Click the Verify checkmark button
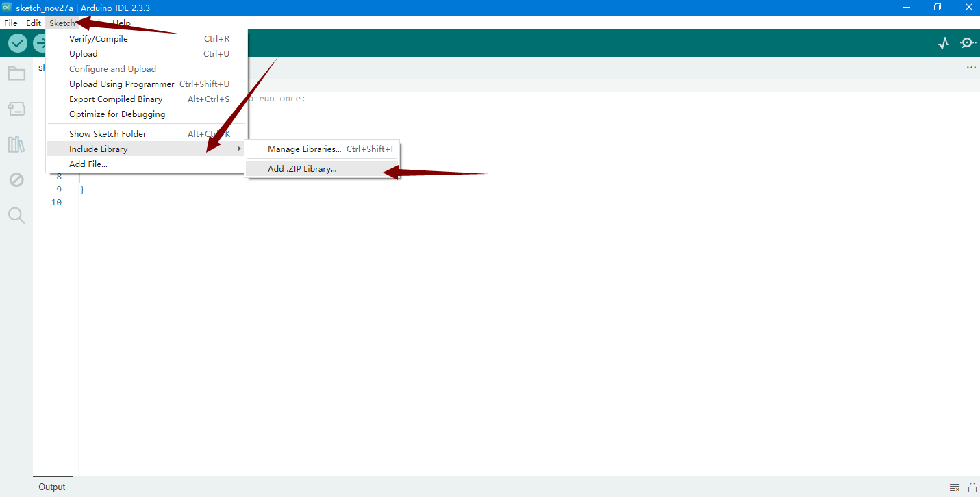The image size is (980, 497). 18,43
